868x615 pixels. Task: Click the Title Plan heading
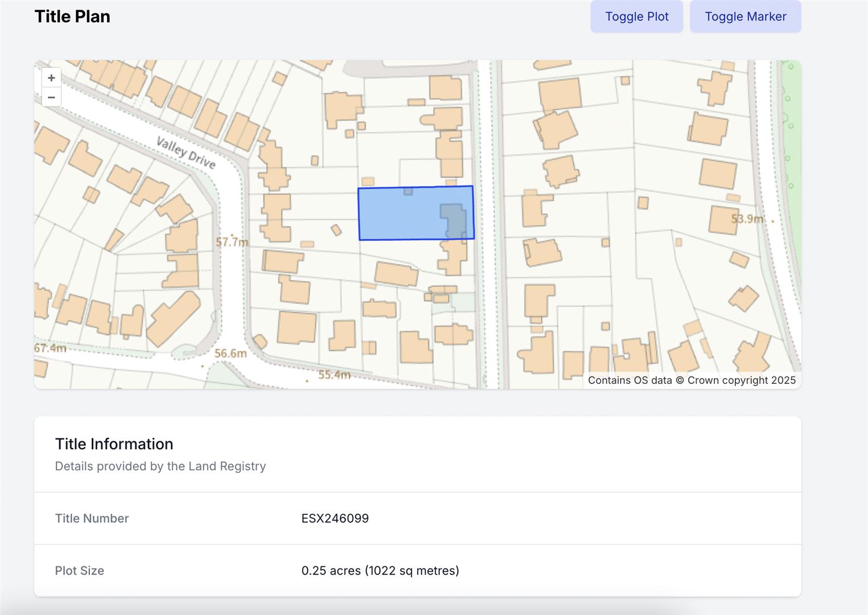72,17
